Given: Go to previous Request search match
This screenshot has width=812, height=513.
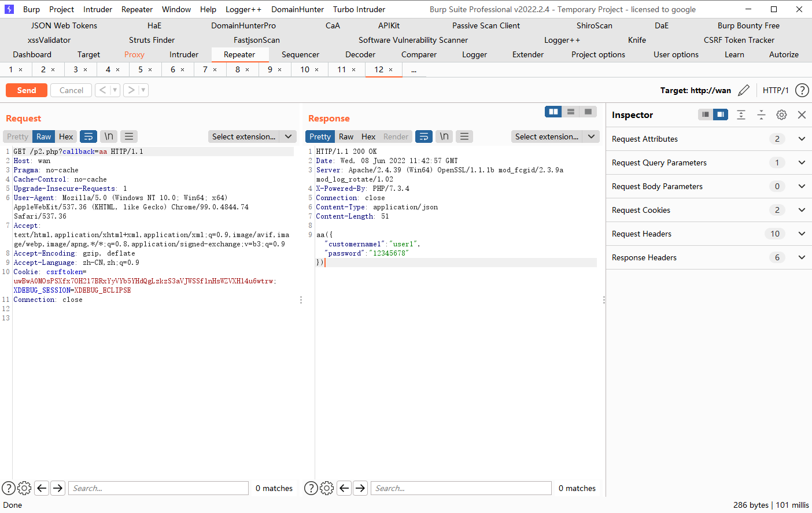Looking at the screenshot, I should (x=42, y=488).
